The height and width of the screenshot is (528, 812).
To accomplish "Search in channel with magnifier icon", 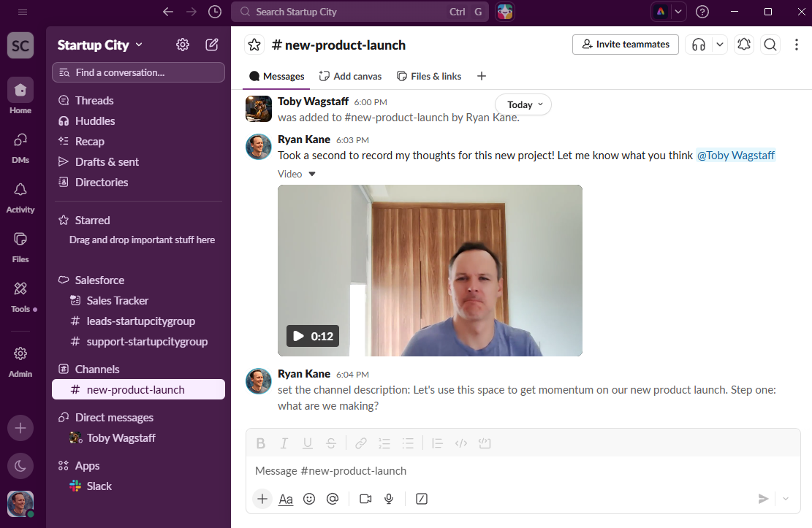I will pyautogui.click(x=770, y=45).
